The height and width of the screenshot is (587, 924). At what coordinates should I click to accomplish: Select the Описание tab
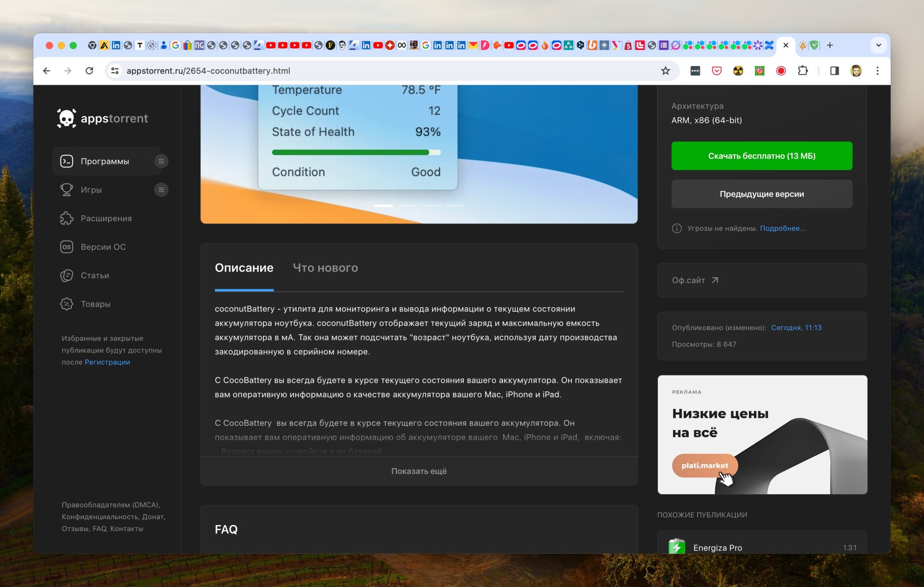coord(244,268)
